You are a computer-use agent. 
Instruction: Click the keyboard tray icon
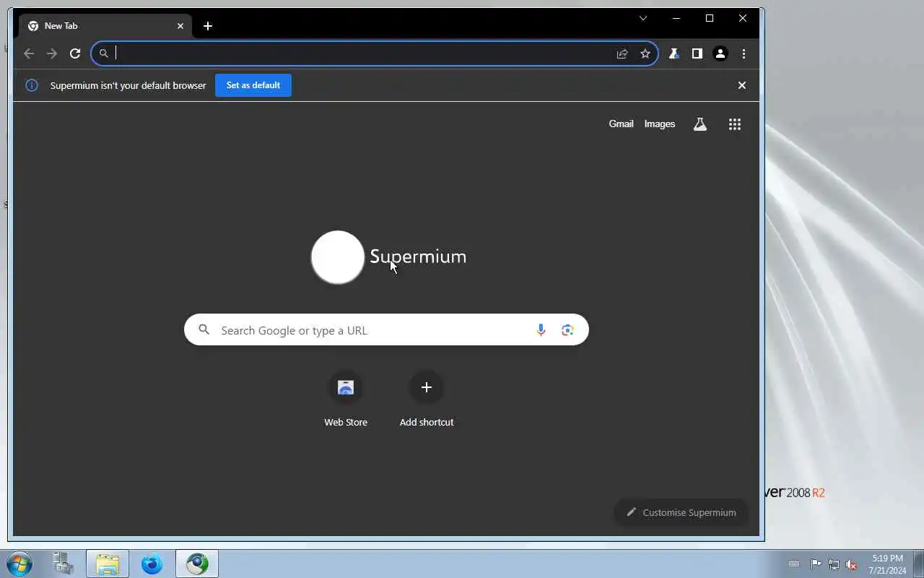(794, 564)
